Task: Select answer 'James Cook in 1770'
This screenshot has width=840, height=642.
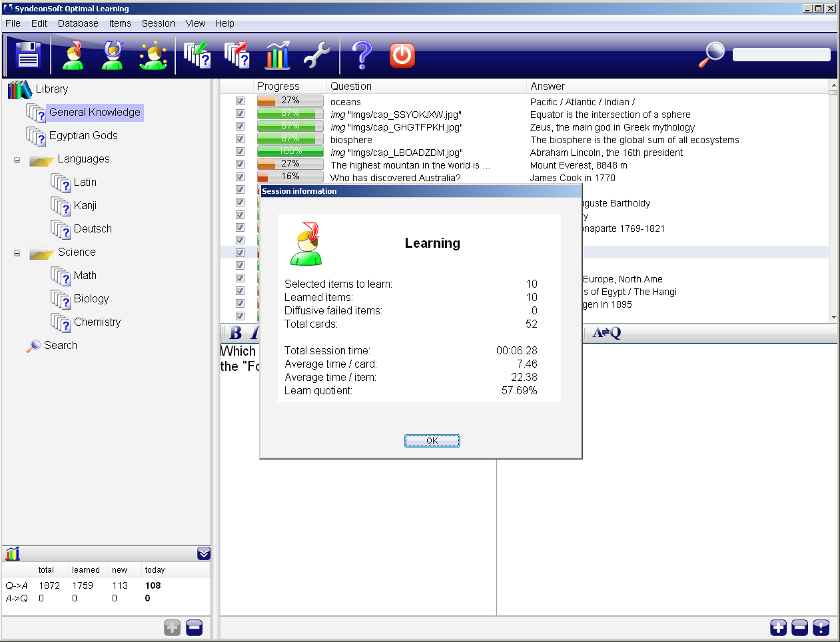Action: click(x=572, y=178)
